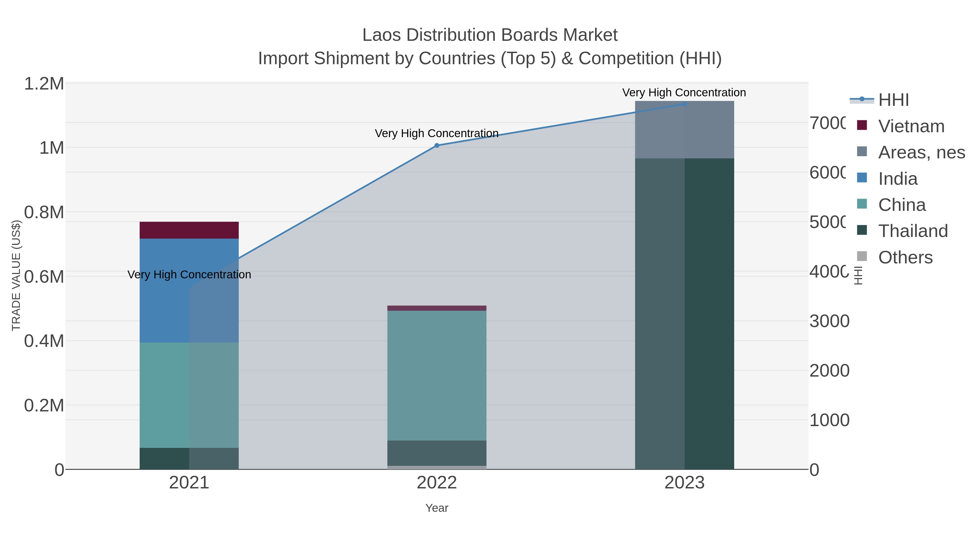The image size is (980, 551).
Task: Click the 0.8M y-axis tick label
Action: click(x=44, y=212)
